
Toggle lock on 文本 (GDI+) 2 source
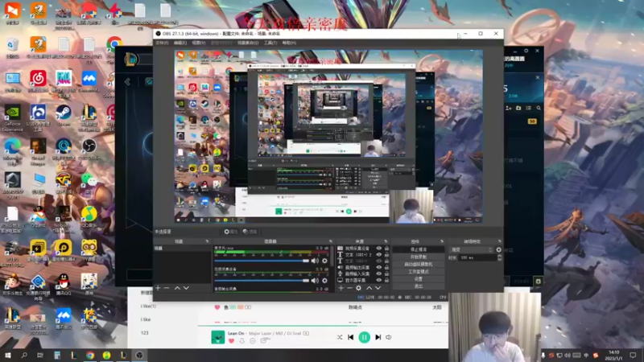tap(386, 254)
